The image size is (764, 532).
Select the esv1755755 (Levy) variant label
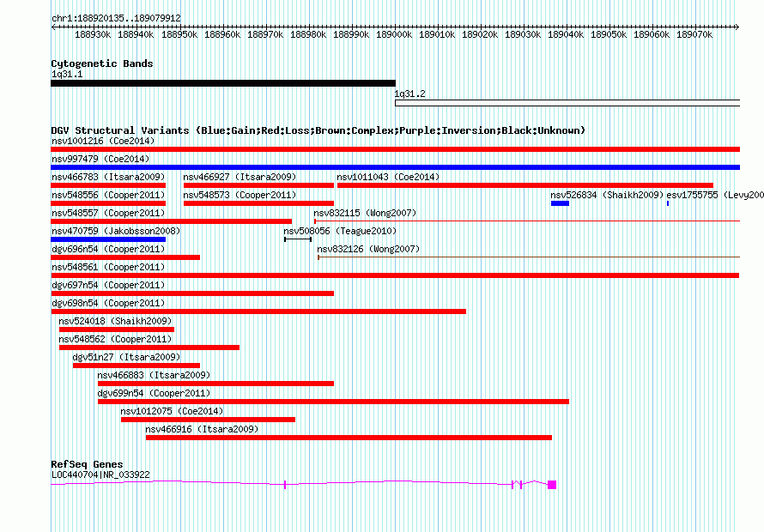pyautogui.click(x=715, y=195)
